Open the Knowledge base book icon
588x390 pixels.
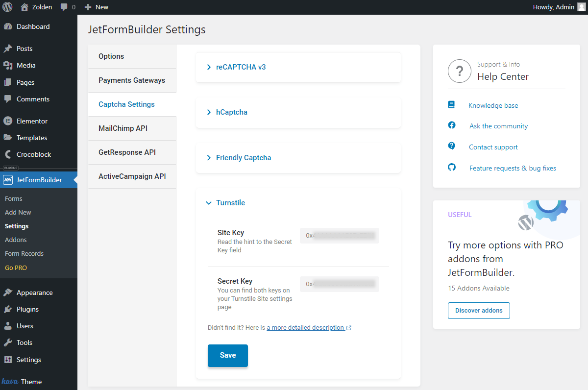(x=451, y=104)
